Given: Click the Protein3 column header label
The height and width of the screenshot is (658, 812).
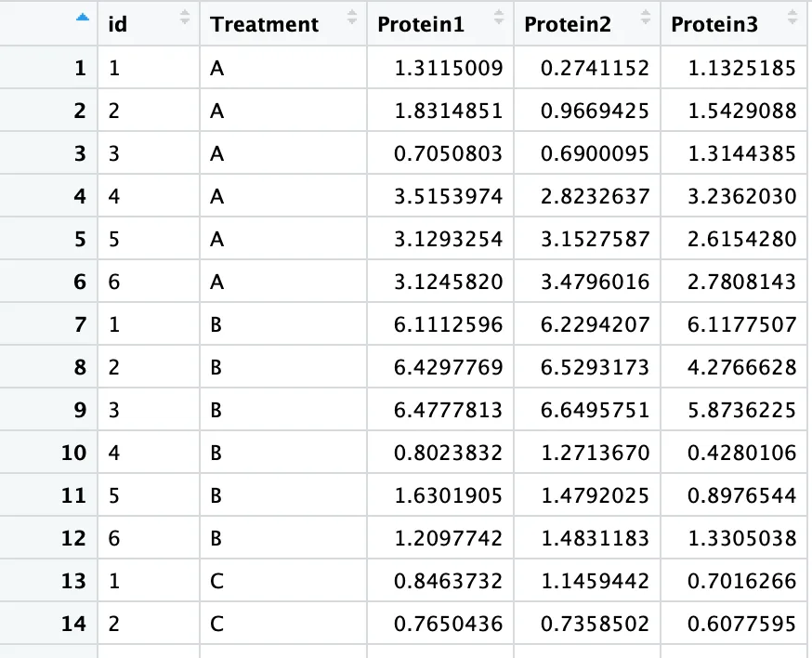Looking at the screenshot, I should 714,24.
